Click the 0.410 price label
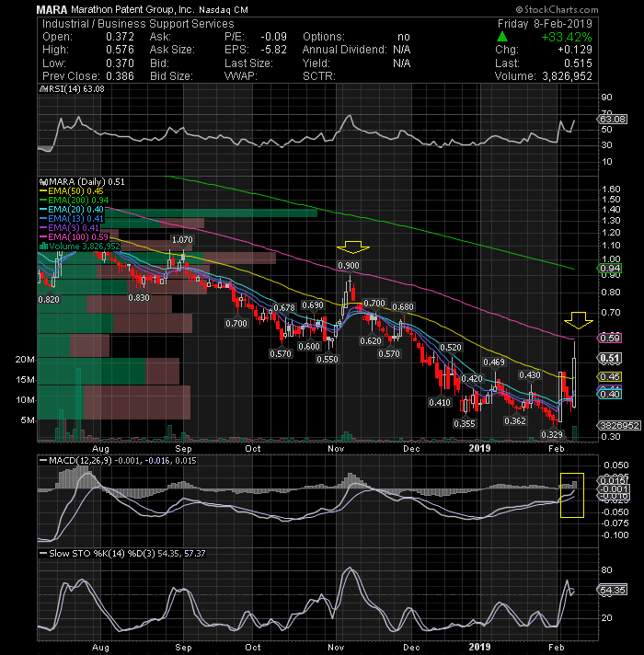The height and width of the screenshot is (655, 644). 440,403
